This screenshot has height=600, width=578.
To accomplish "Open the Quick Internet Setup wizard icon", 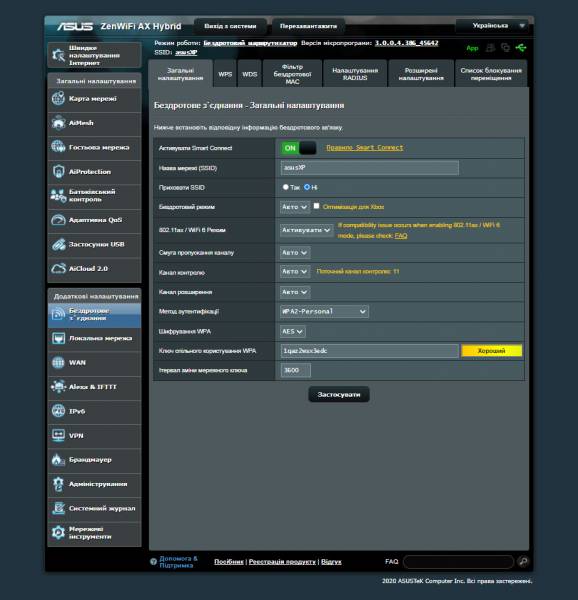I will [58, 55].
